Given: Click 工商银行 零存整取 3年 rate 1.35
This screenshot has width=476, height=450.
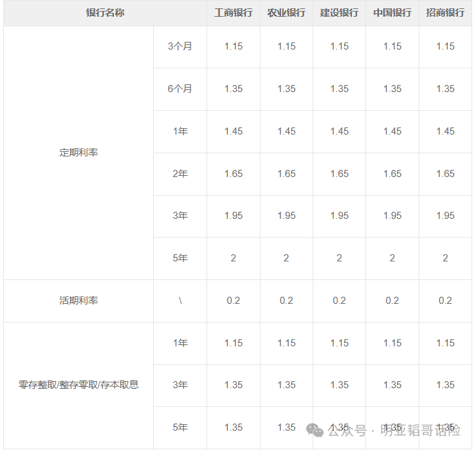Looking at the screenshot, I should (x=233, y=385).
